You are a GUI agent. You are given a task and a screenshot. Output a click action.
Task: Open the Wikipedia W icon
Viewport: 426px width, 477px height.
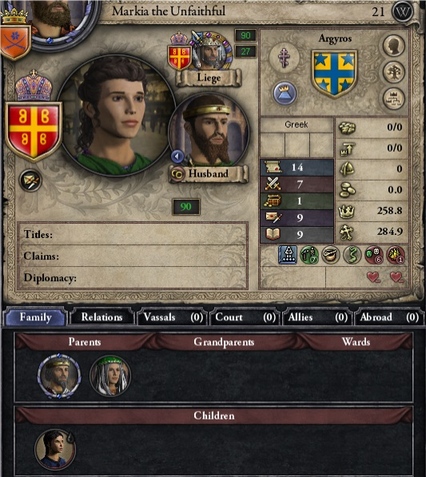point(402,12)
